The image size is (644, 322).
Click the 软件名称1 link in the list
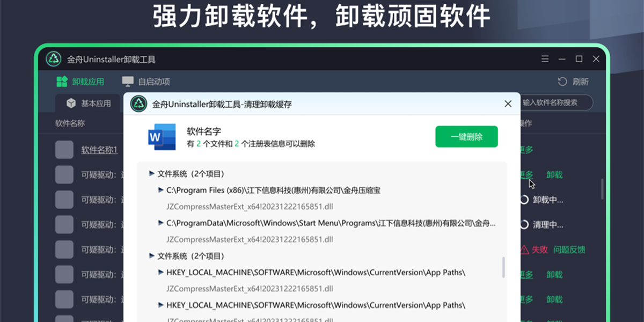tap(99, 150)
